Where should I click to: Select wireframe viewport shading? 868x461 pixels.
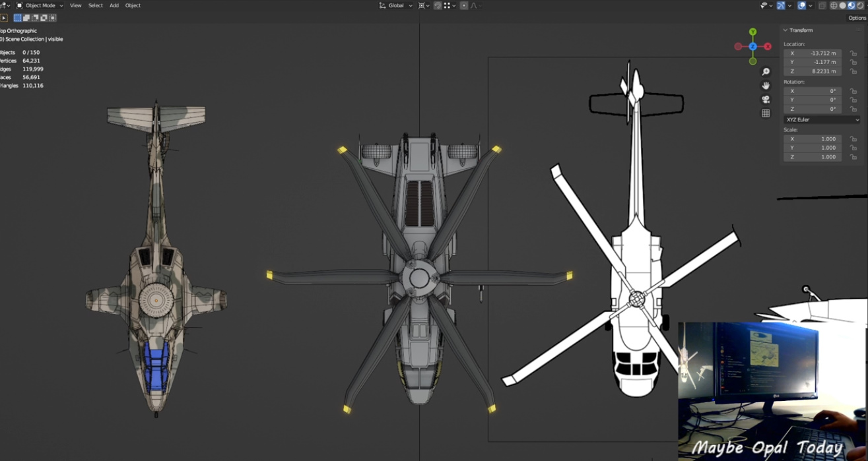coord(834,5)
